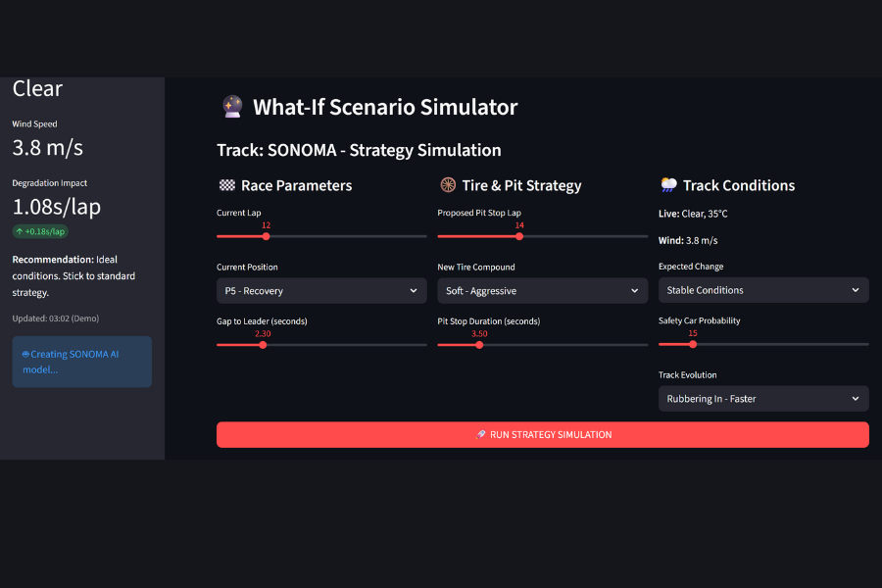
Task: Click the Current Lap label
Action: click(238, 213)
